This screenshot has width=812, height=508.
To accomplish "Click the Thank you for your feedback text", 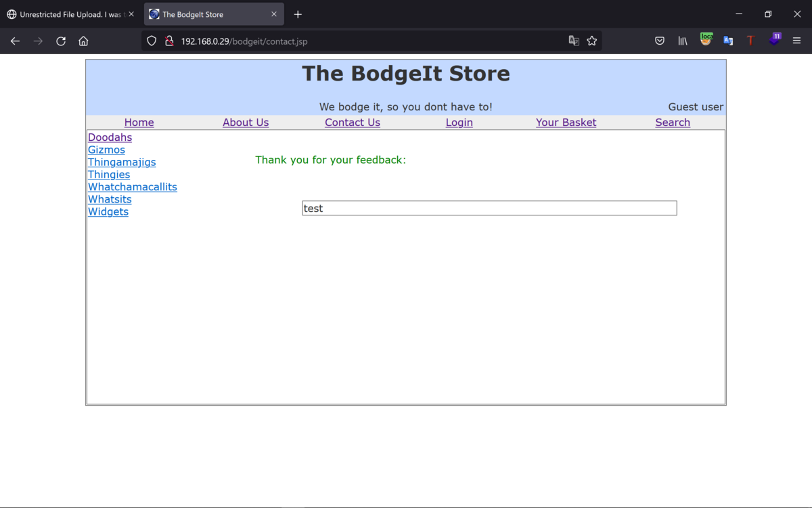I will click(331, 160).
